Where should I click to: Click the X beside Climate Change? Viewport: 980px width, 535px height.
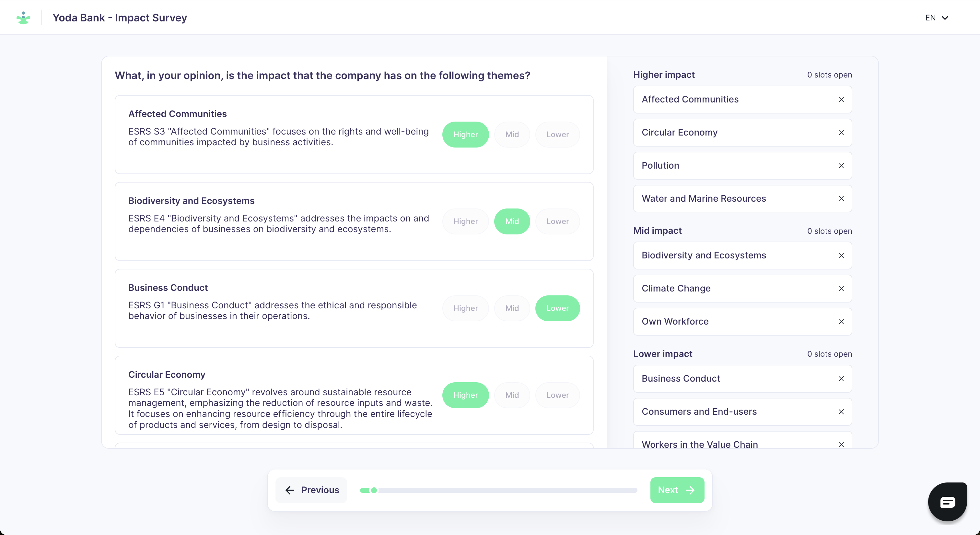tap(841, 289)
